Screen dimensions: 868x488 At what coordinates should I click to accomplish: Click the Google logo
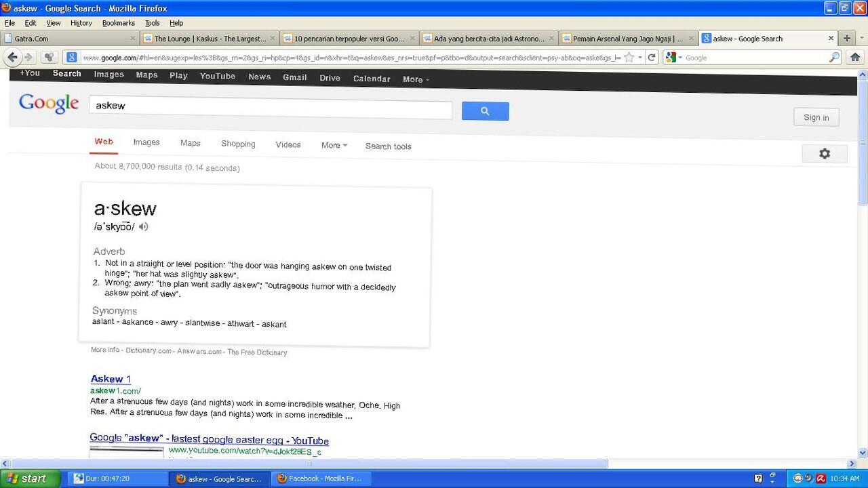pyautogui.click(x=49, y=103)
